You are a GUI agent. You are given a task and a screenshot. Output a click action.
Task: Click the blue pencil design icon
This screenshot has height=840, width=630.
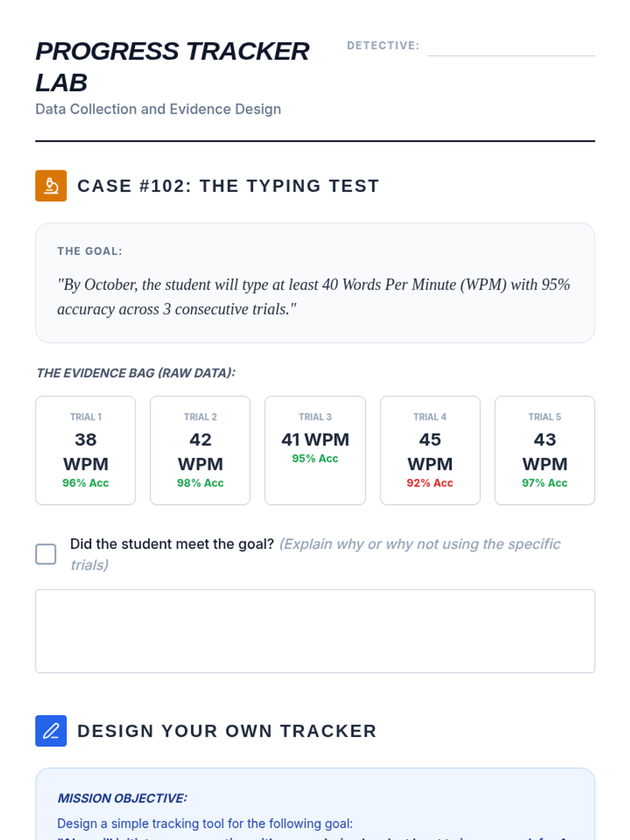(x=51, y=731)
